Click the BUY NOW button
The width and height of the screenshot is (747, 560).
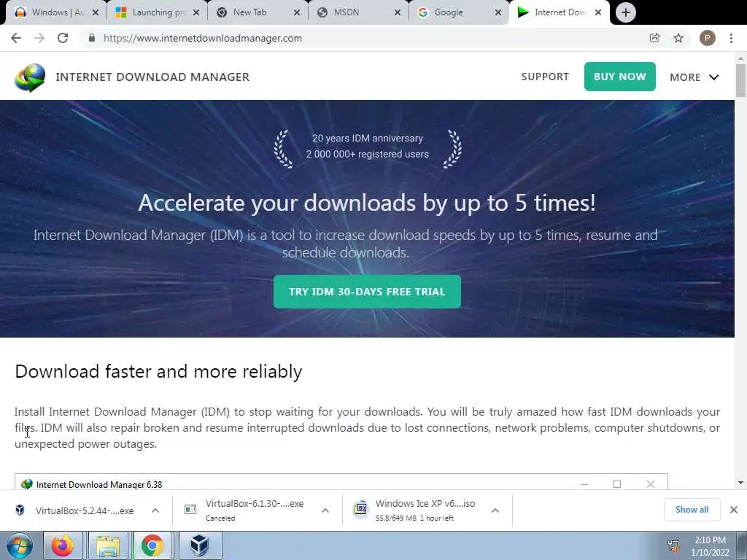pyautogui.click(x=620, y=77)
